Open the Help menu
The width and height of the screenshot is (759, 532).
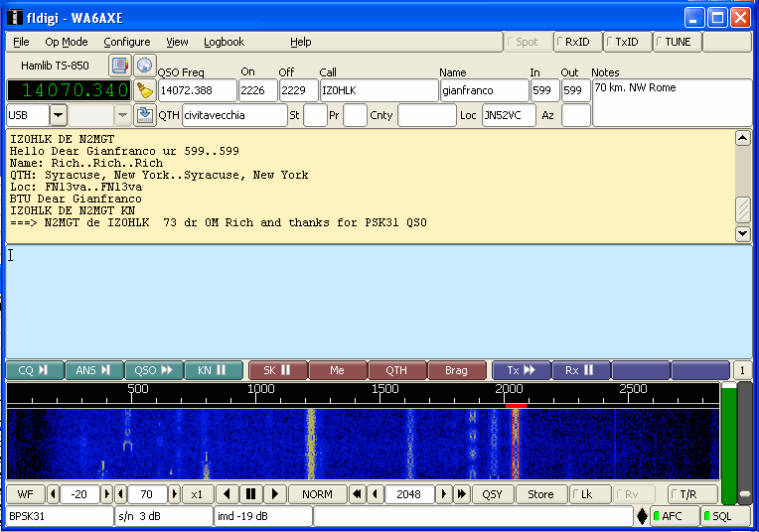click(x=301, y=42)
